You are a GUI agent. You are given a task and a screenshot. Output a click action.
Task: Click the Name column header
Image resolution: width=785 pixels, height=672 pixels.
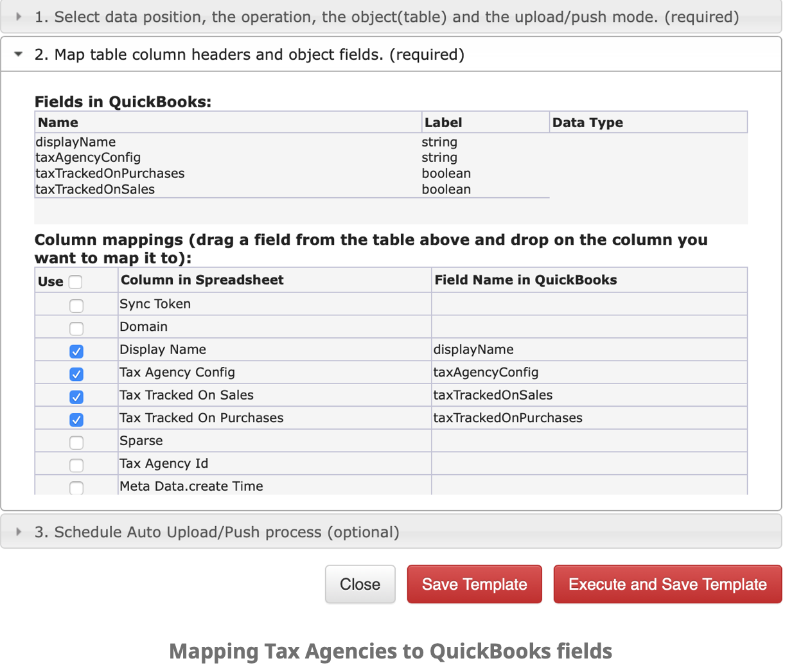[x=228, y=122]
